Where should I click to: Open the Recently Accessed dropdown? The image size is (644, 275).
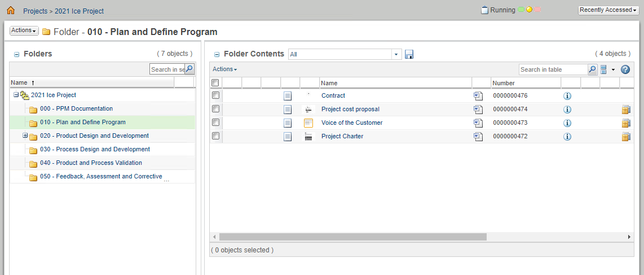(608, 10)
